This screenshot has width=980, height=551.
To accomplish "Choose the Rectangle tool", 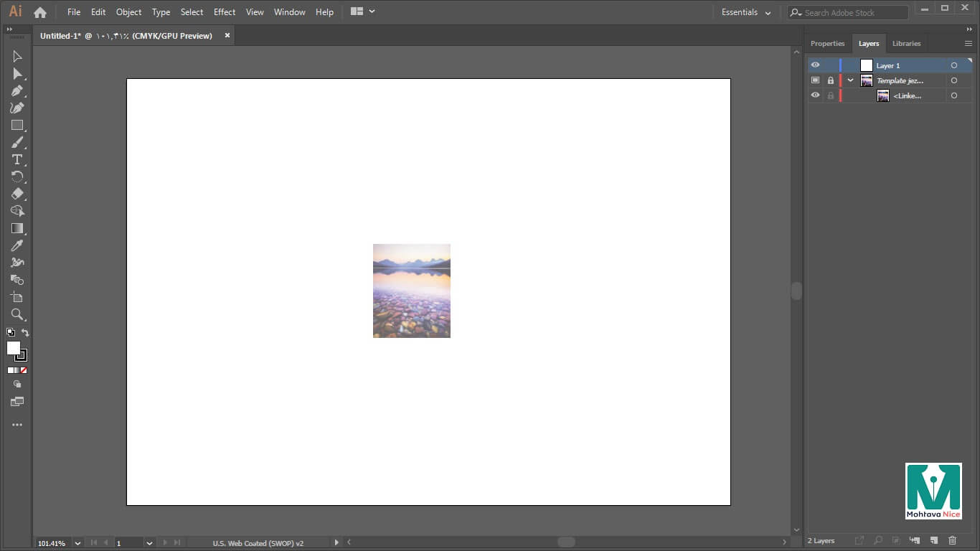I will point(17,126).
